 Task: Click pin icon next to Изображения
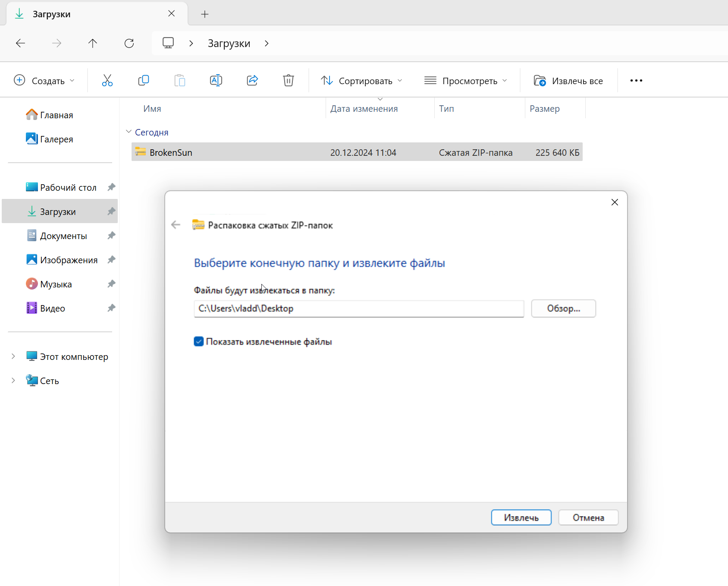(x=111, y=260)
